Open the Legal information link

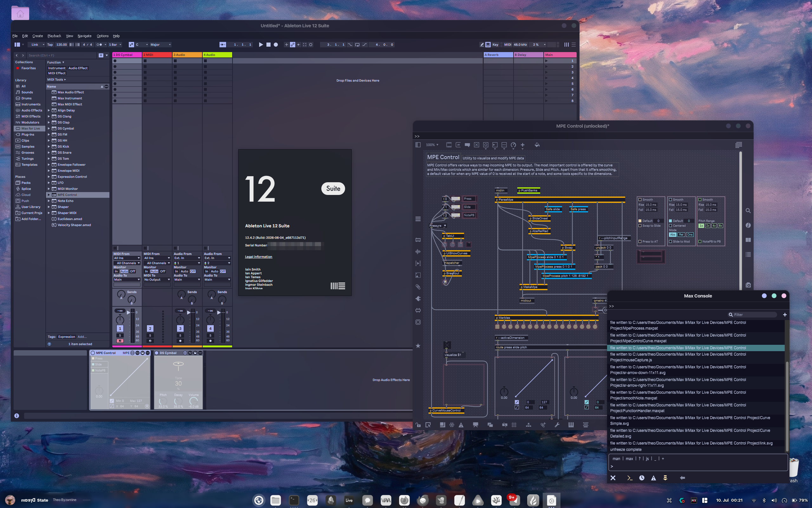[x=259, y=257]
